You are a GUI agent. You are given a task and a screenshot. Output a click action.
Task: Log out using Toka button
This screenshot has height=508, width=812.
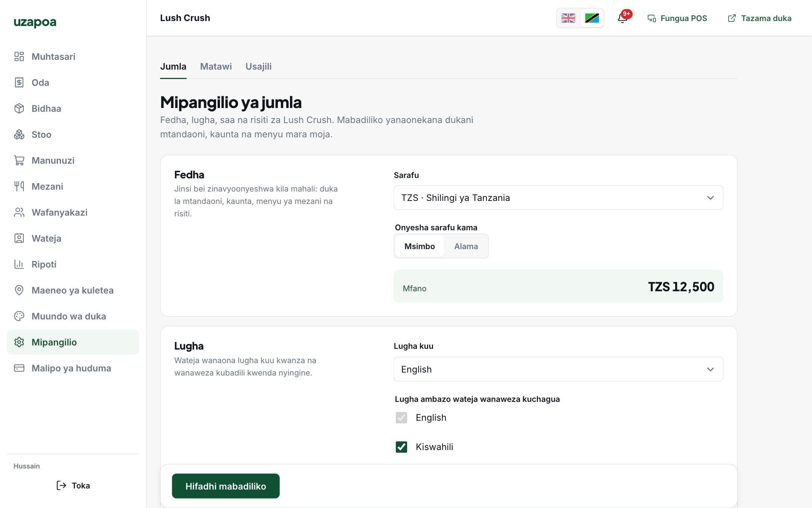[73, 485]
